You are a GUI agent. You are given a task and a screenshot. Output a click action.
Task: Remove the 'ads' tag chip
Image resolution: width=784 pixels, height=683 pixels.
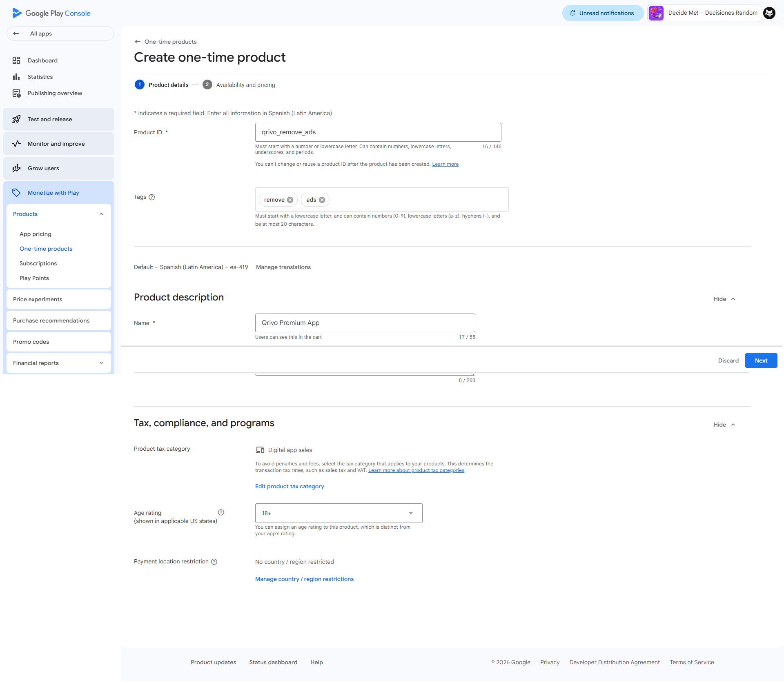click(x=322, y=200)
